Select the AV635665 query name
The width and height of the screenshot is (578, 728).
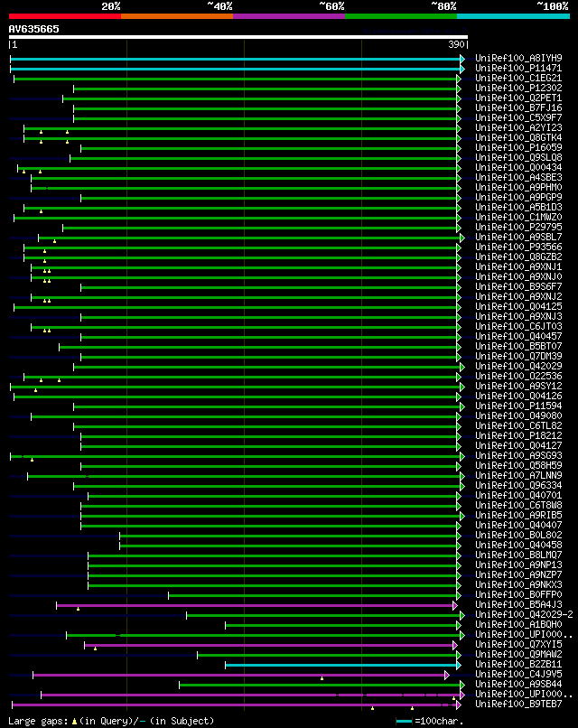coord(34,29)
